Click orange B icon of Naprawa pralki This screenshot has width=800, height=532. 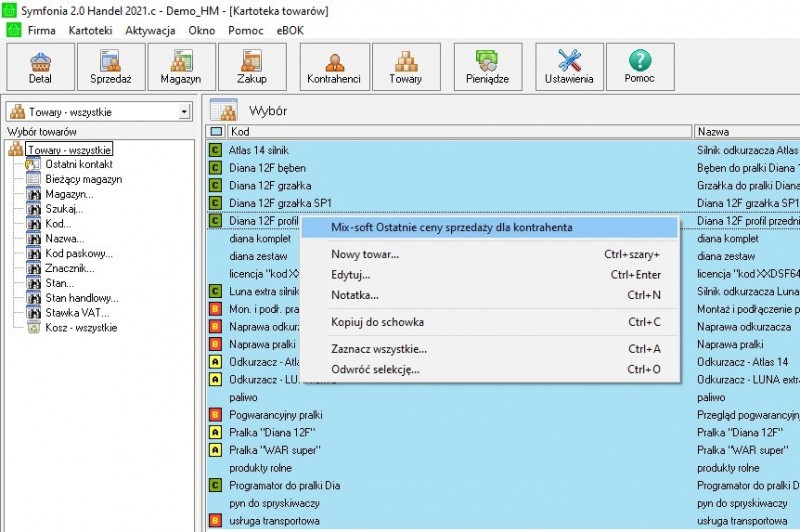215,344
